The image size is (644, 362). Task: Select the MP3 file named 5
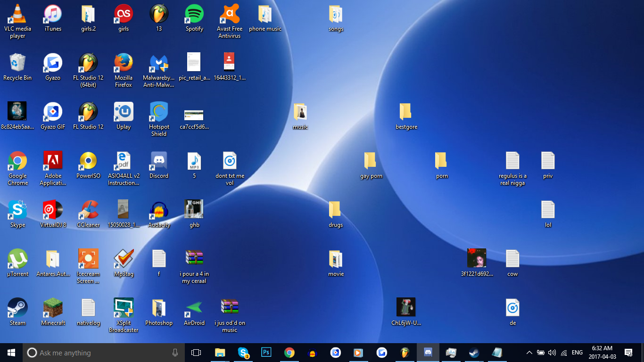[x=194, y=165]
